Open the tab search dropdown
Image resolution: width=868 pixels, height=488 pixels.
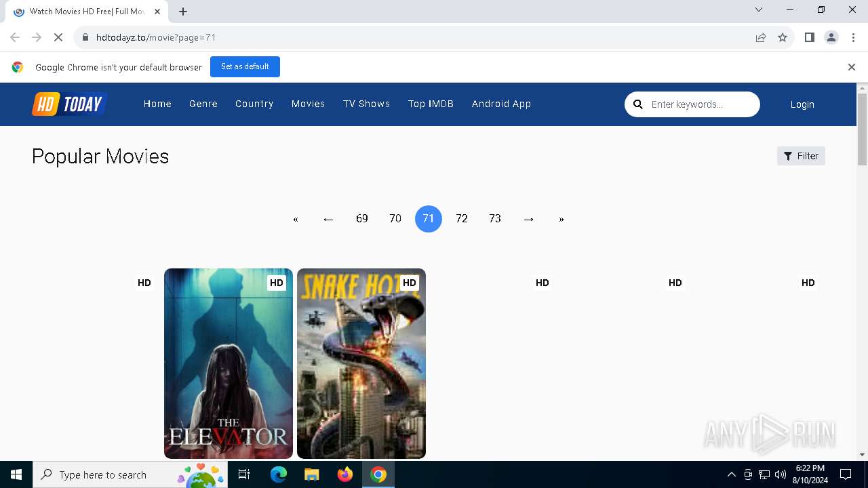point(759,9)
